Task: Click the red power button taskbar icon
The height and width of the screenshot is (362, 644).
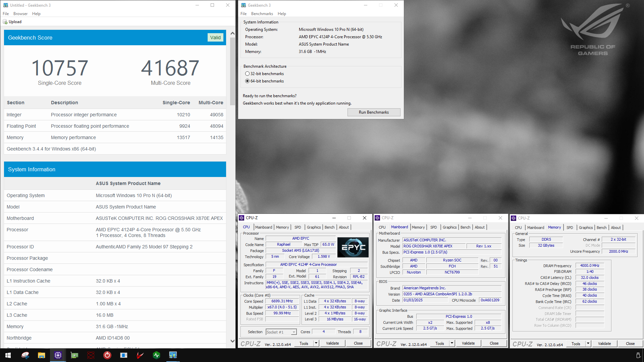Action: [x=107, y=355]
